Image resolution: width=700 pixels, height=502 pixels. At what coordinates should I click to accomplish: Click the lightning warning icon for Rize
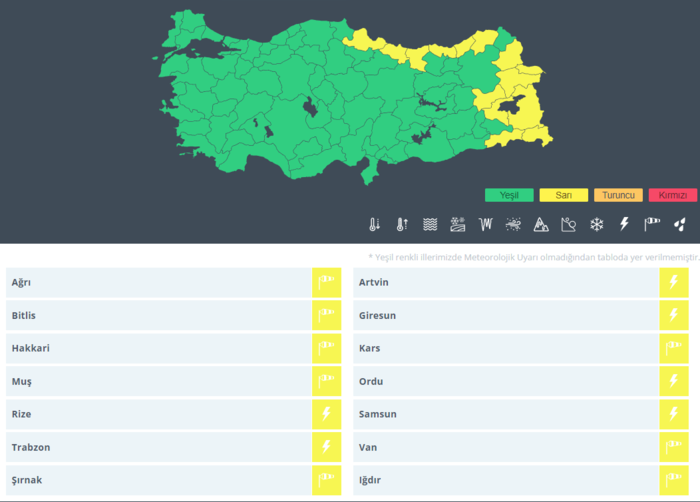pos(326,414)
